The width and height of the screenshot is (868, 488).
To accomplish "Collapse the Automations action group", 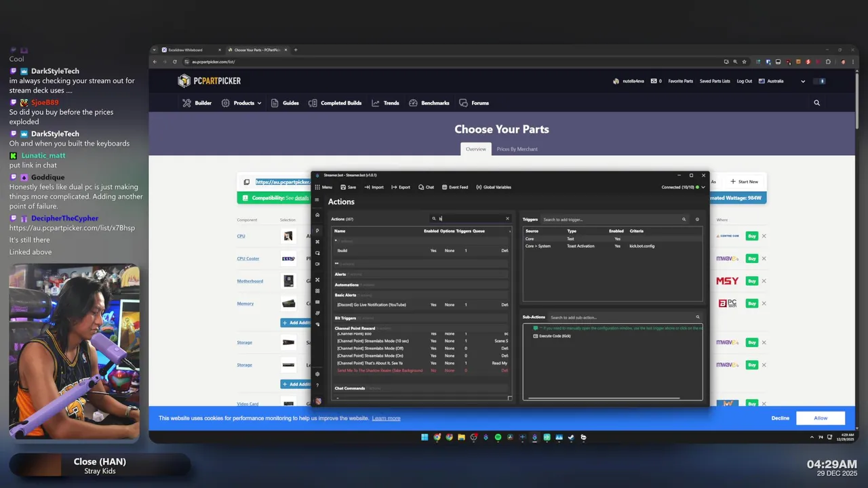I will click(420, 285).
